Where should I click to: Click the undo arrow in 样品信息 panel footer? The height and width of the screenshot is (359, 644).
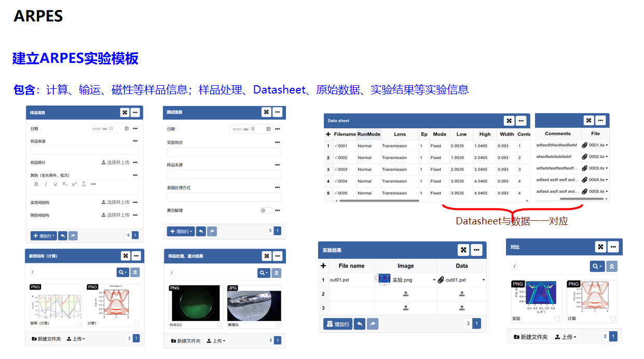pos(62,236)
